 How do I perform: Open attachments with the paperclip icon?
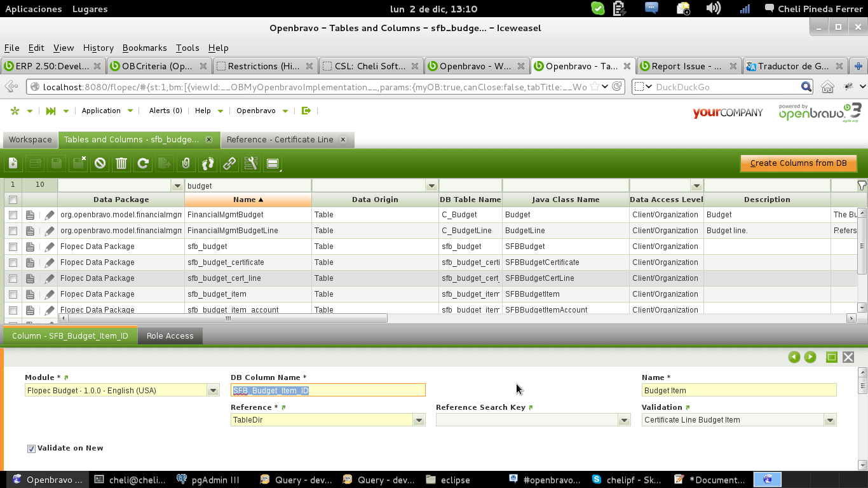point(186,164)
